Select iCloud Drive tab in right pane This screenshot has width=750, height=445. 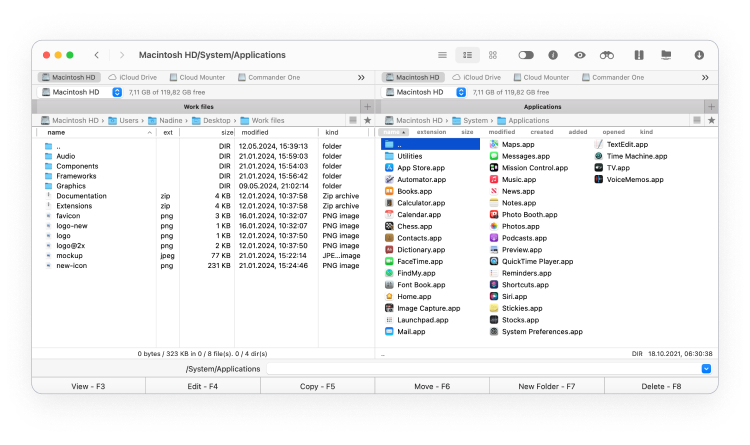(476, 78)
